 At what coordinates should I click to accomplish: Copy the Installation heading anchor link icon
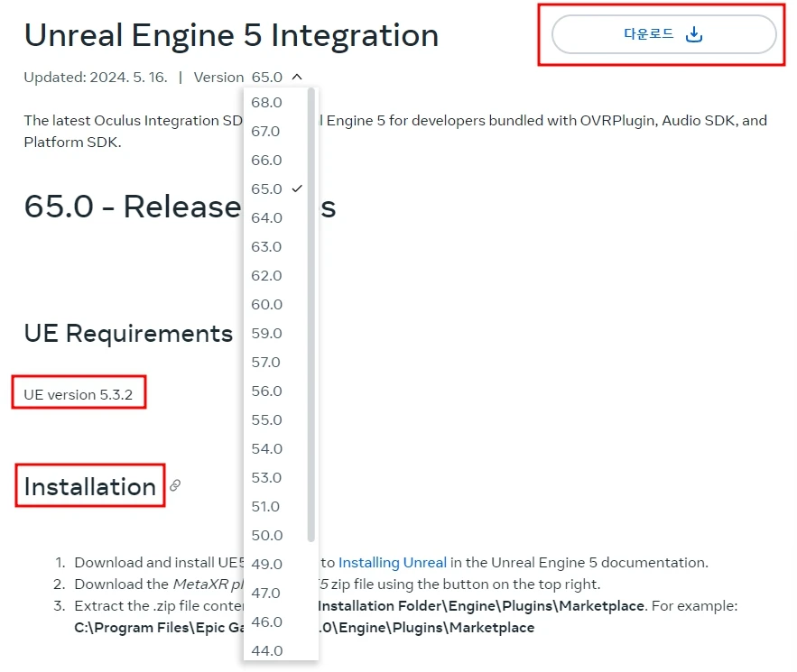175,485
